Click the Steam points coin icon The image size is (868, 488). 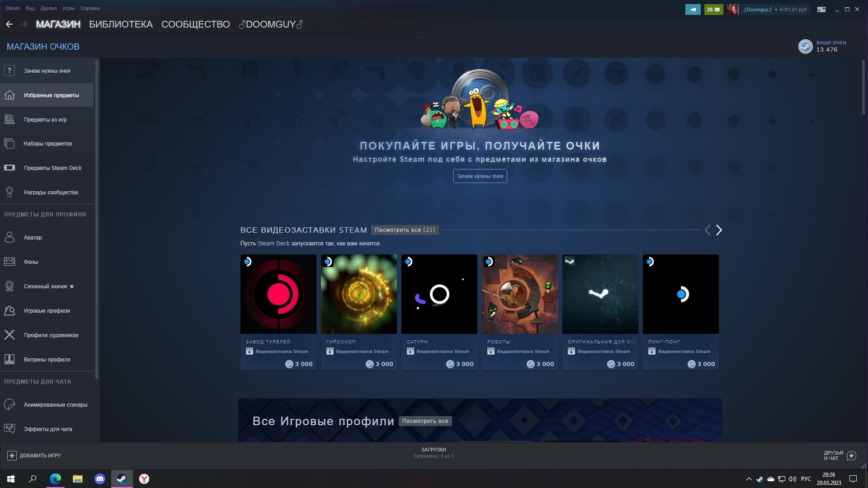click(806, 46)
